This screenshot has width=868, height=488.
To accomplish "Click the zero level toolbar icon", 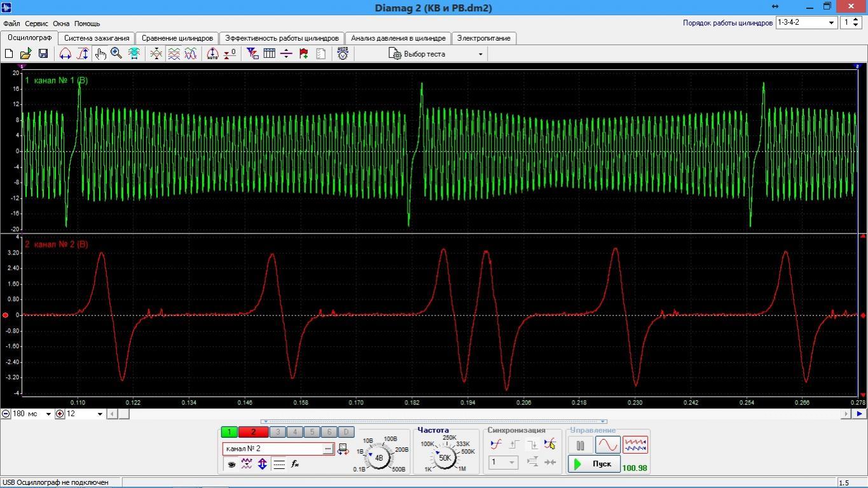I will point(230,54).
